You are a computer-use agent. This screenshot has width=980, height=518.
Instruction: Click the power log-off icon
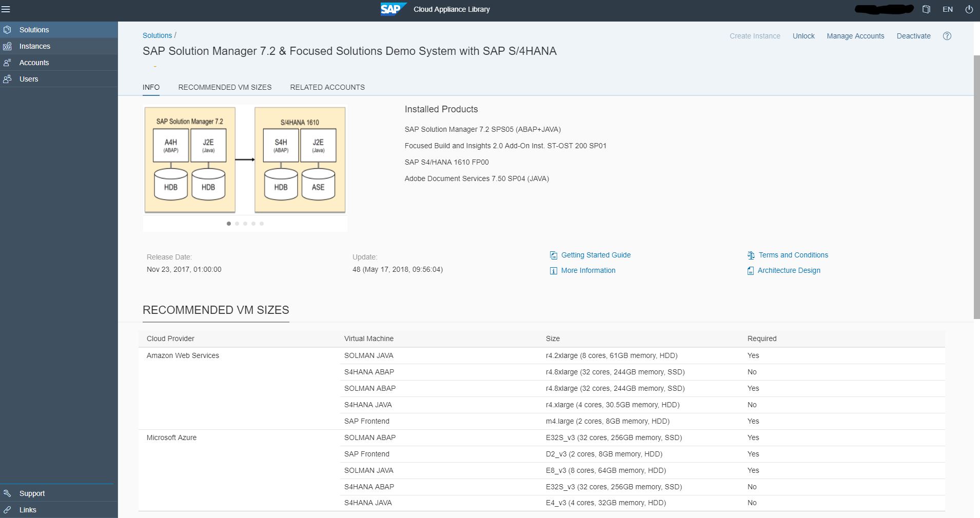[969, 9]
